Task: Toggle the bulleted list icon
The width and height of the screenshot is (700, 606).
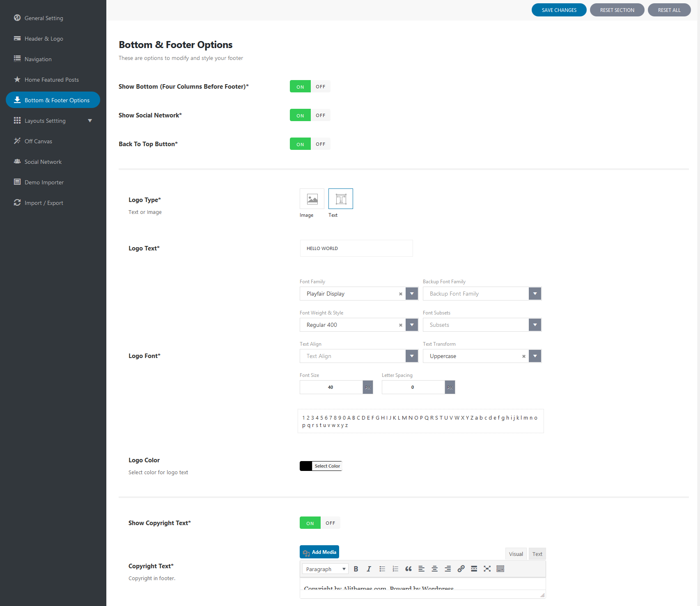Action: (382, 569)
